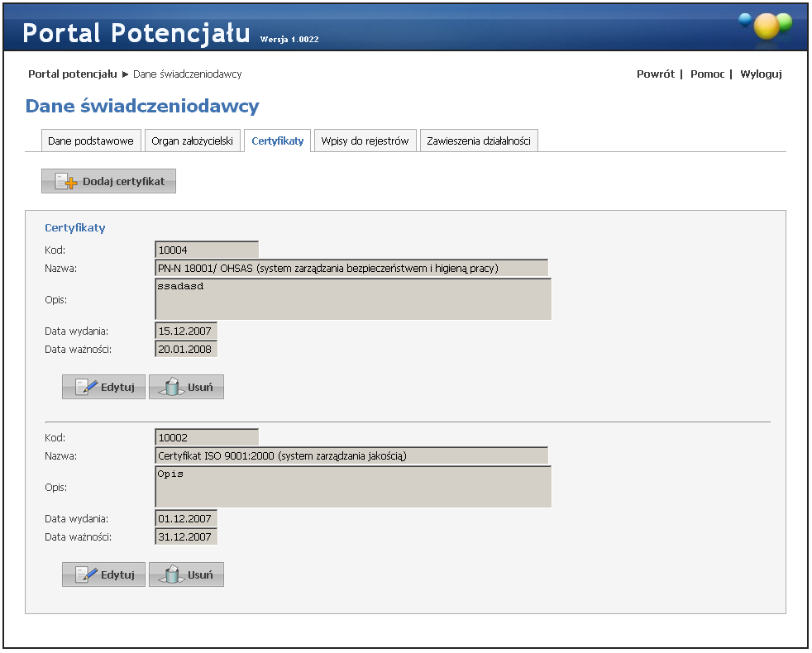Open the Dane podstawowe tab
812x653 pixels.
click(x=91, y=141)
